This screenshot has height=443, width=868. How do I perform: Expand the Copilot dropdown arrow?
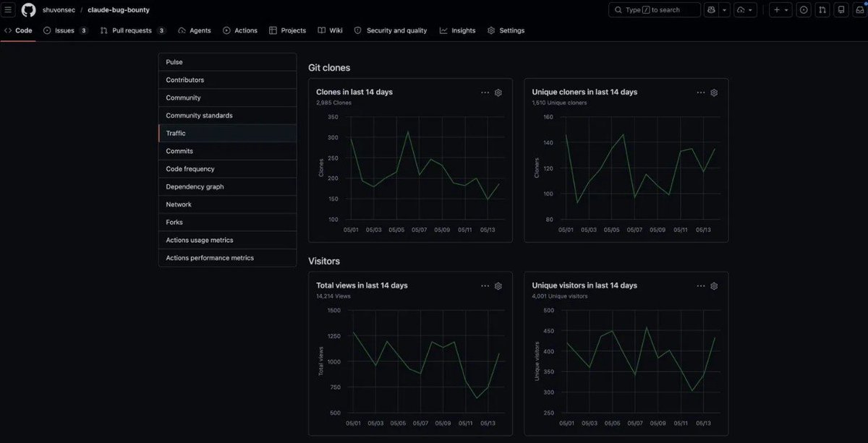point(724,10)
